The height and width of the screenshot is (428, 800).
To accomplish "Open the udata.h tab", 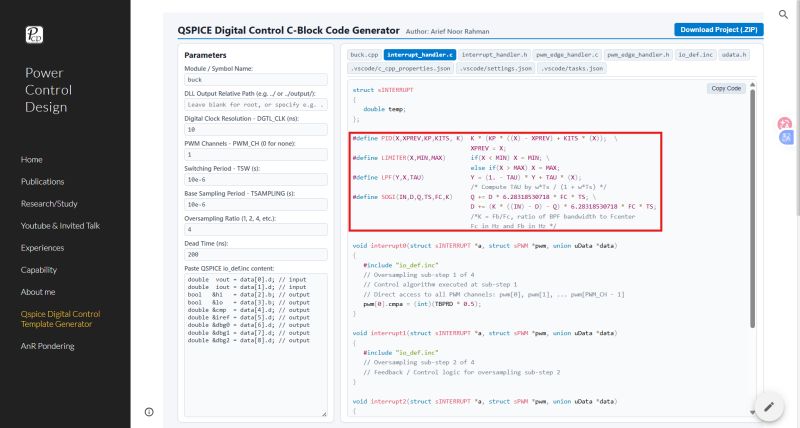I will click(734, 55).
